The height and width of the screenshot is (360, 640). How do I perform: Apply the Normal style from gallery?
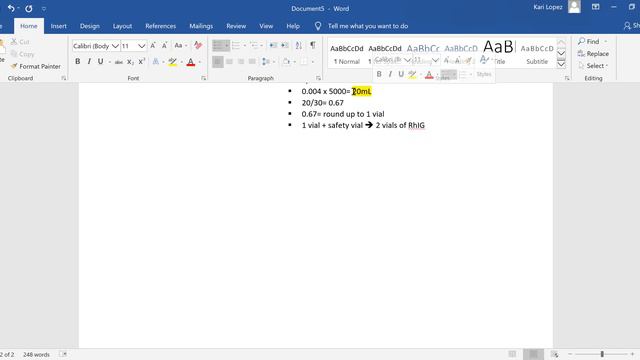347,53
